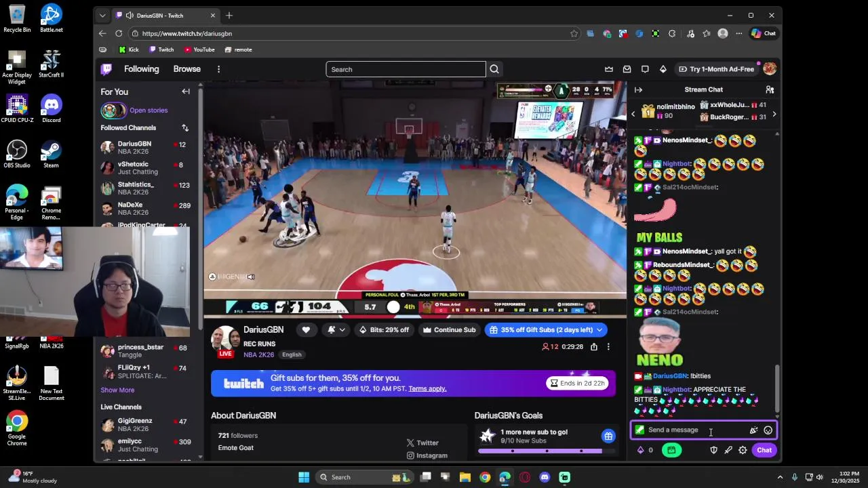Open the user avatar menu
868x488 pixels.
[770, 69]
